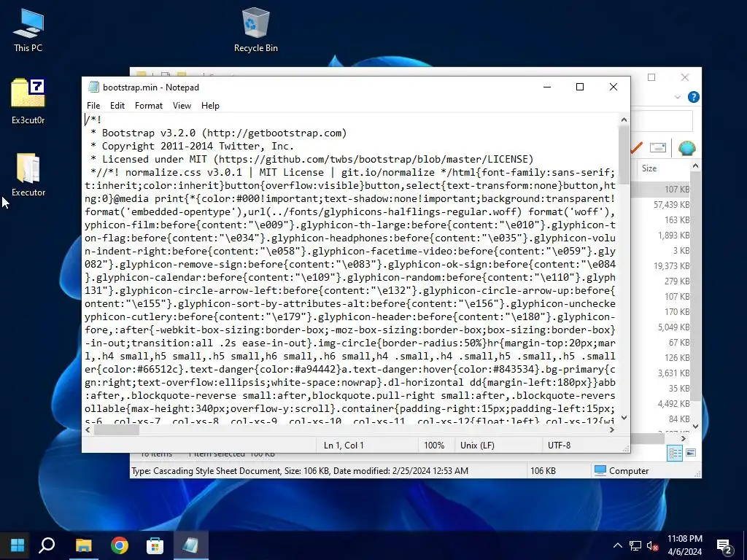Screen dimensions: 747x560
Task: Click the muted volume tray icon
Action: [652, 545]
